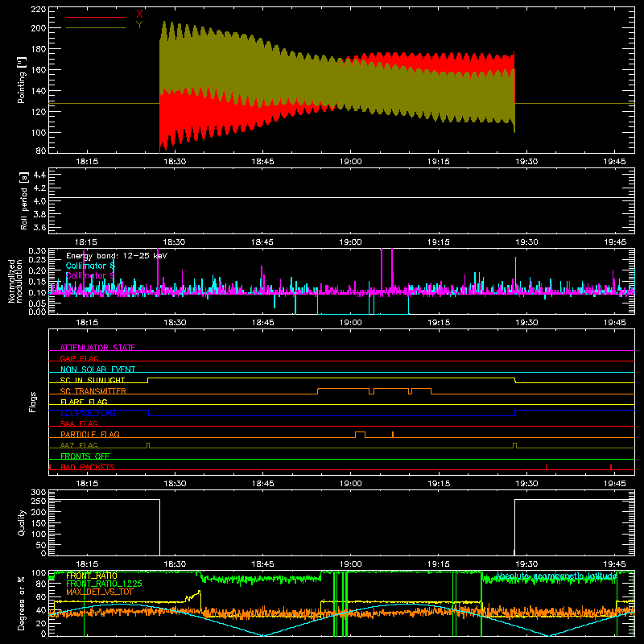Click the 180 tick on Pointing axis
The width and height of the screenshot is (644, 644).
(x=39, y=49)
